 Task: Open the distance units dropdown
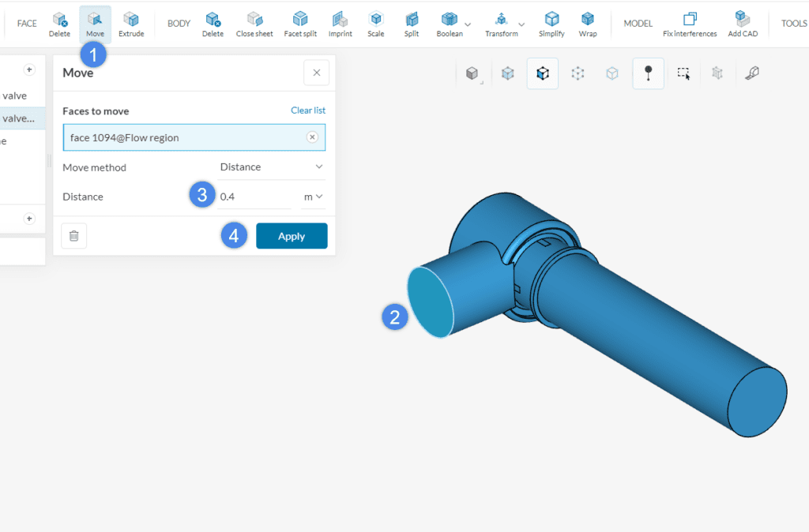point(312,196)
